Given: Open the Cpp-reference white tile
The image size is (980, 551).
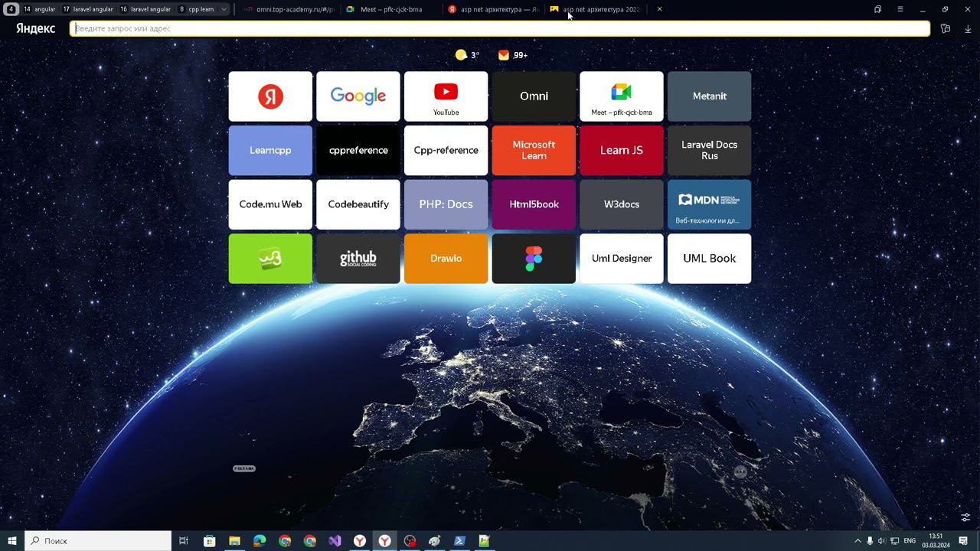Looking at the screenshot, I should click(446, 151).
